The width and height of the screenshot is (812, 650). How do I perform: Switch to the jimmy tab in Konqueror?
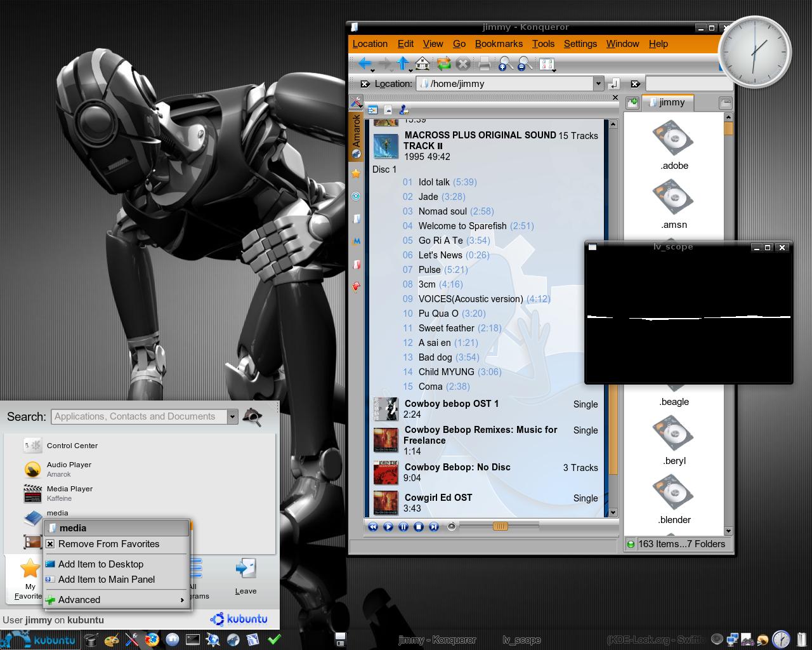click(x=667, y=102)
